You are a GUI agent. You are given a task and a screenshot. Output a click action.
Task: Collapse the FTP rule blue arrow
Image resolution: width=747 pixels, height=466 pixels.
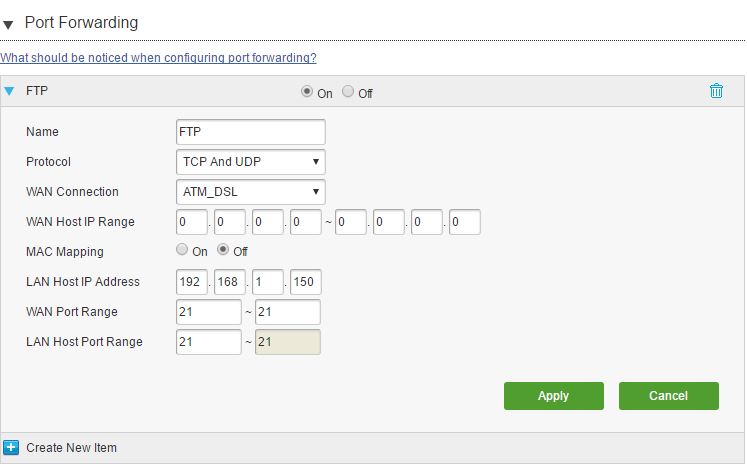pyautogui.click(x=9, y=91)
